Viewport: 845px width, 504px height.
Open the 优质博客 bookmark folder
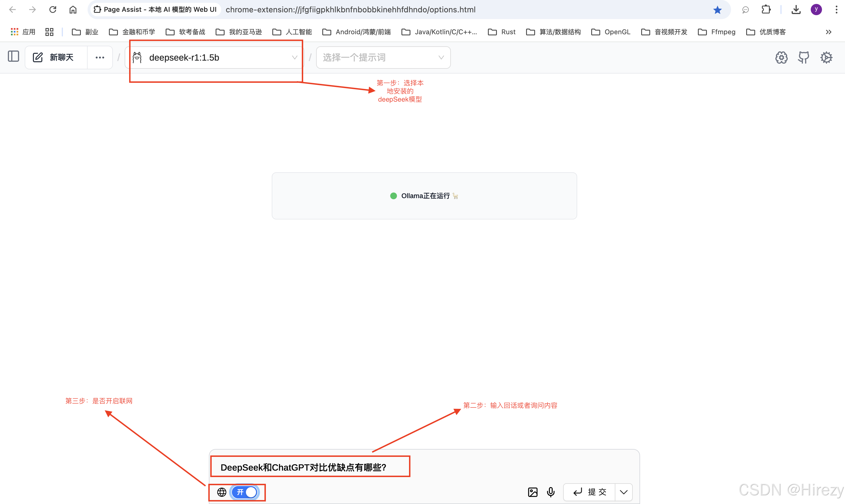766,32
